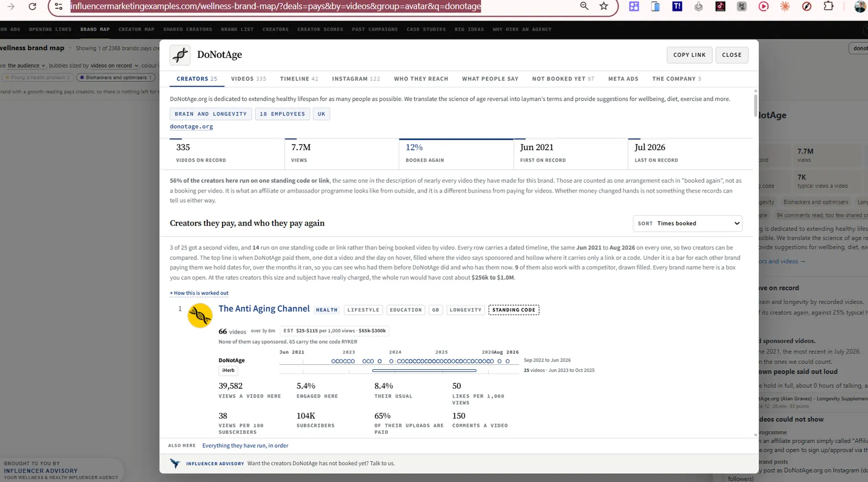The width and height of the screenshot is (868, 482).
Task: Select the 12% Booked again stat tile
Action: [456, 153]
